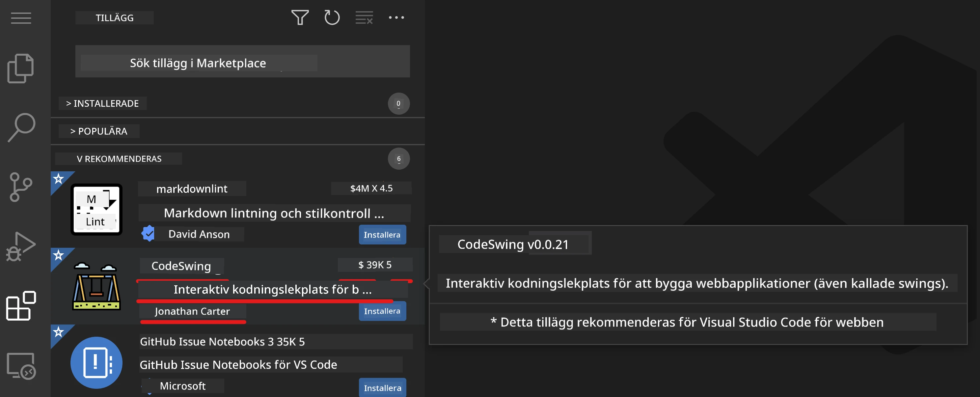Click the recommended star on CodeSwing

tap(58, 255)
